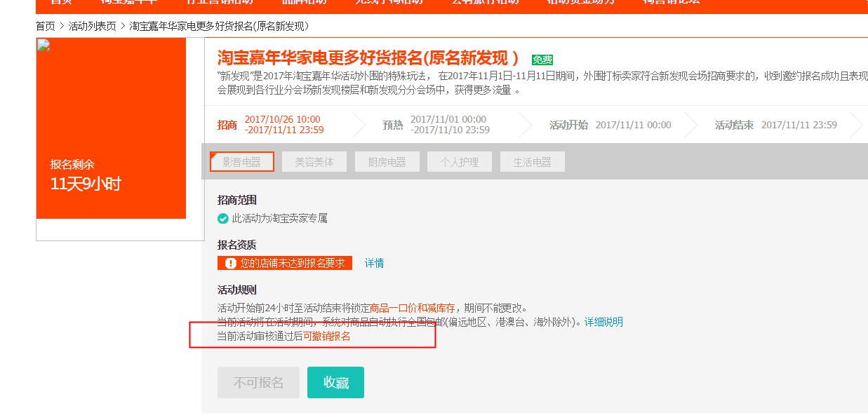Click the warning exclamation icon in 报名资质

point(231,263)
